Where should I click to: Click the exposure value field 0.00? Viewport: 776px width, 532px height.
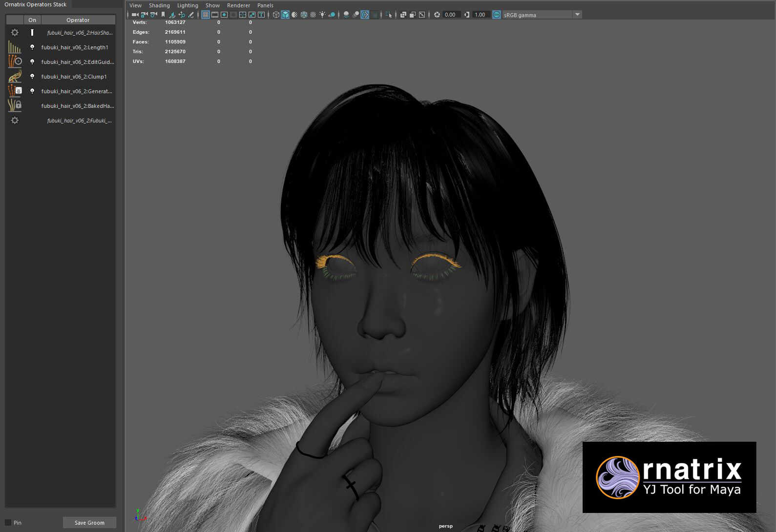click(x=451, y=15)
